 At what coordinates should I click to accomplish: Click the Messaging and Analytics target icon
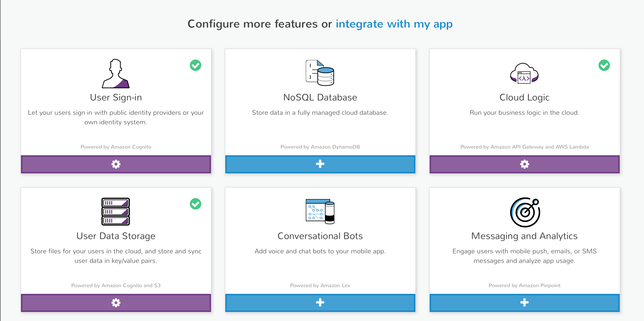[525, 212]
